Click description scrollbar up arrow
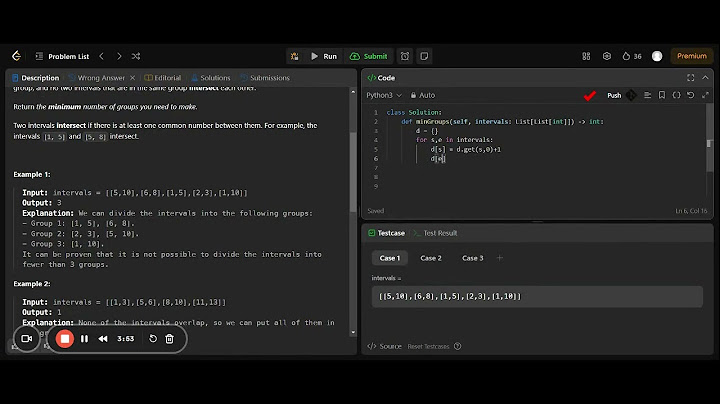Image resolution: width=720 pixels, height=404 pixels. [x=353, y=92]
